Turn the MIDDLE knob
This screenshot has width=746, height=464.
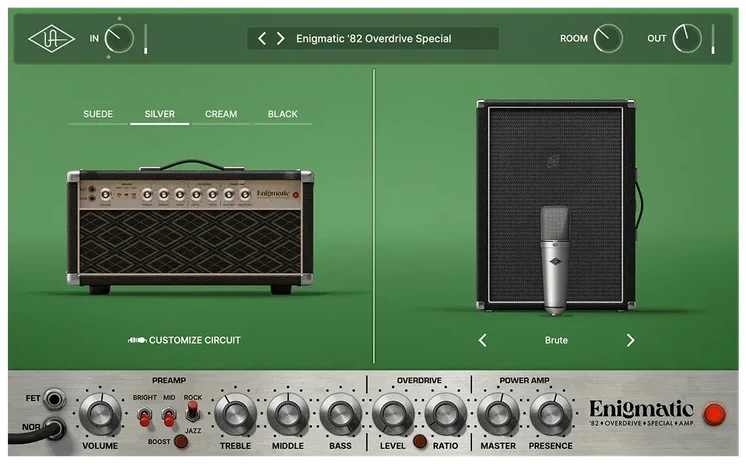pos(288,414)
